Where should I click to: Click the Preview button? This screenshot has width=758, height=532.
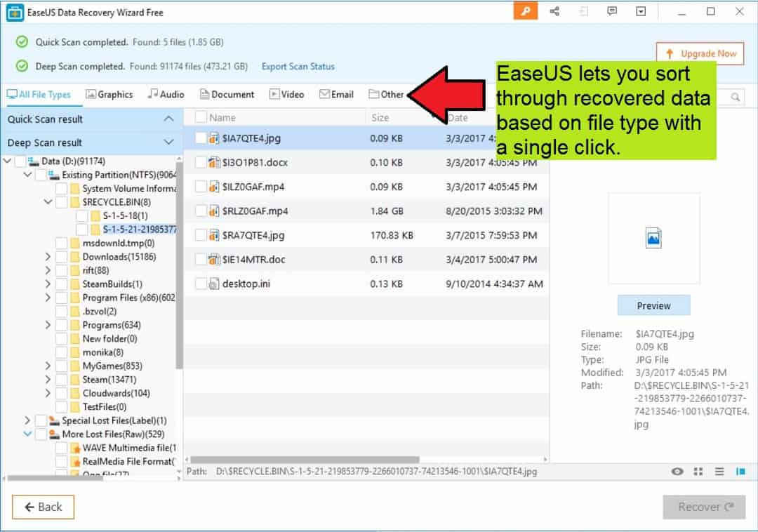point(653,305)
